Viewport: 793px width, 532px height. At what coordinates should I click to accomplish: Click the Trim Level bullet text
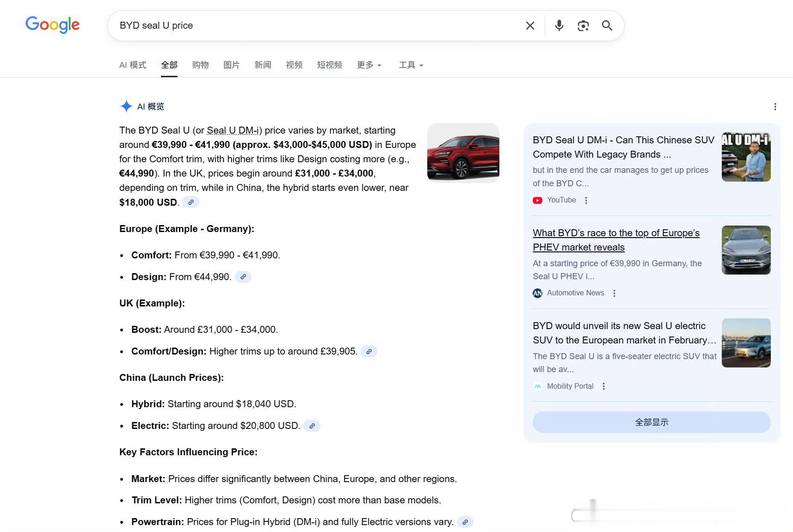click(x=286, y=500)
